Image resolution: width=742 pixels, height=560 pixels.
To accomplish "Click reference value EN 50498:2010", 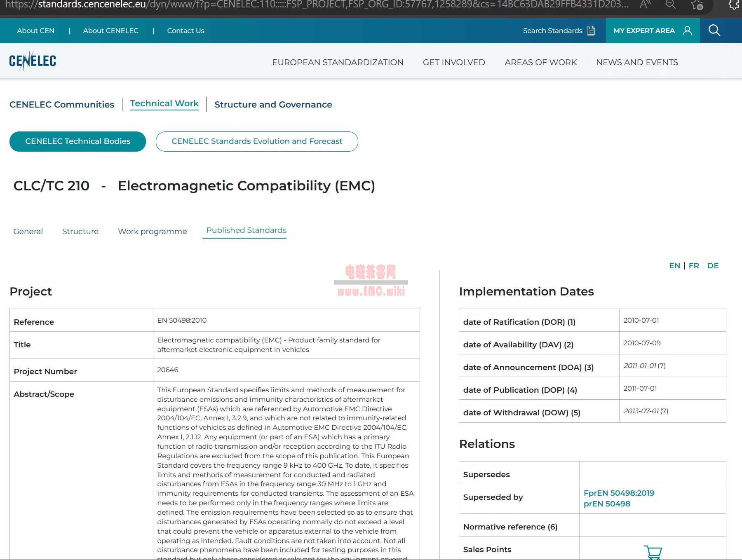I will pos(182,320).
